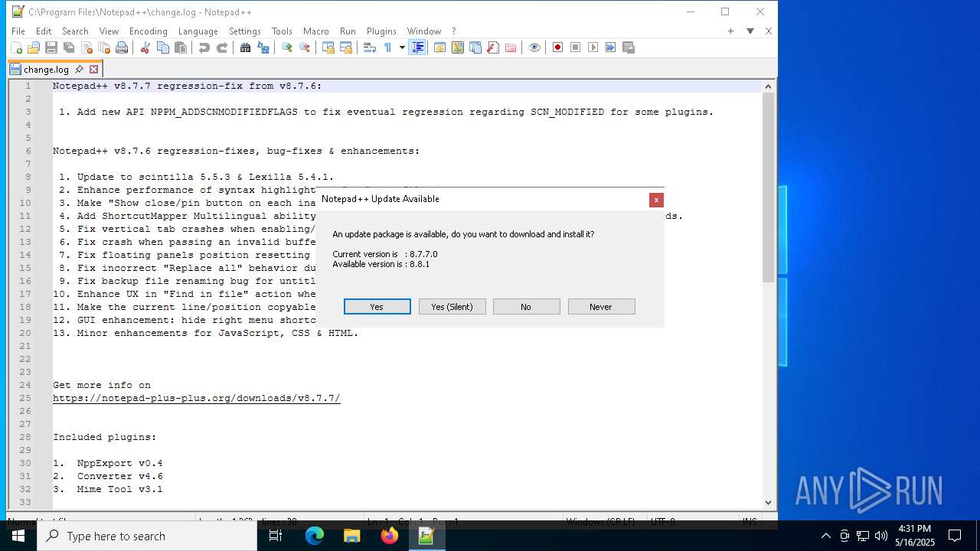Open File Explorer from taskbar

pyautogui.click(x=351, y=536)
